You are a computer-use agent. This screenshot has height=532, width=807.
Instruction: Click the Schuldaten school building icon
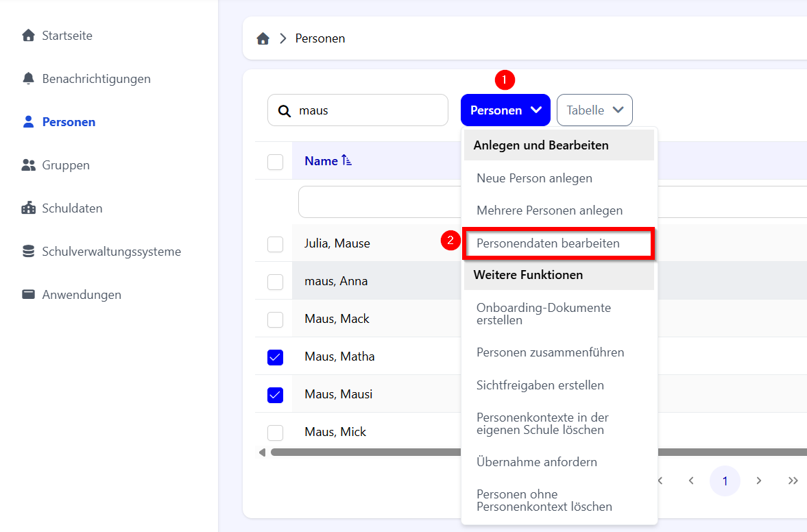[x=28, y=208]
